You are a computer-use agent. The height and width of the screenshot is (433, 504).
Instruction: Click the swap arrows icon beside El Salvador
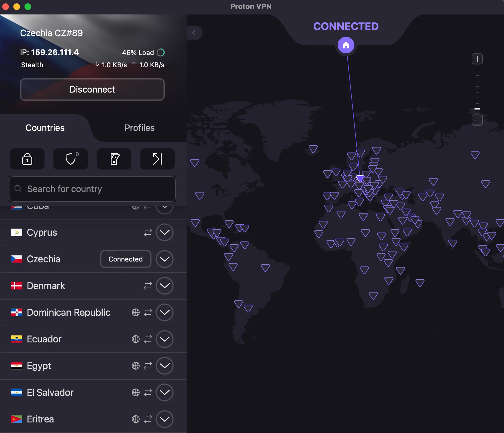pyautogui.click(x=148, y=392)
